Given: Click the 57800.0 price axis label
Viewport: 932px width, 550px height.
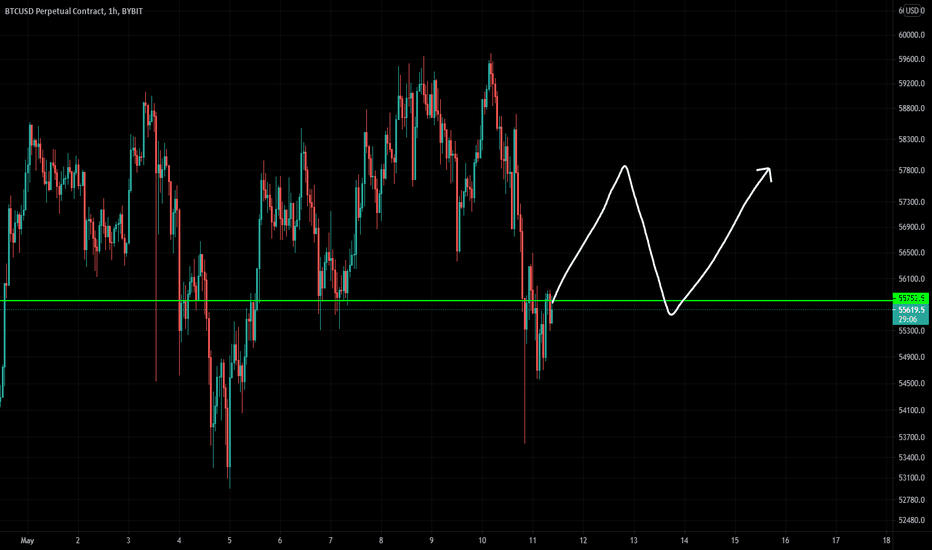Looking at the screenshot, I should point(911,171).
